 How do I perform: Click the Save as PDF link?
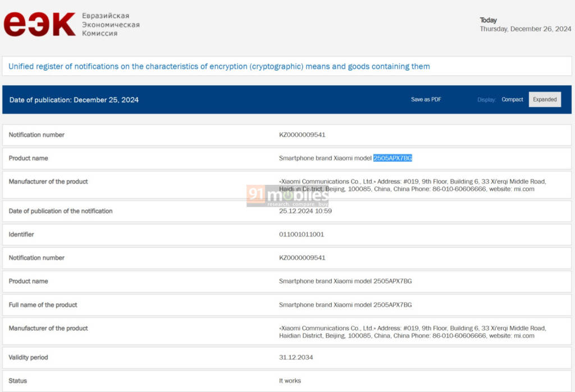click(426, 99)
